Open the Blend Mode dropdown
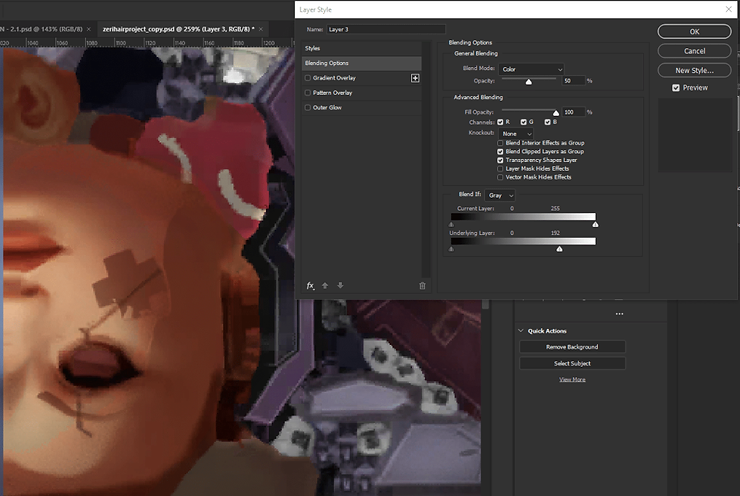 tap(532, 69)
